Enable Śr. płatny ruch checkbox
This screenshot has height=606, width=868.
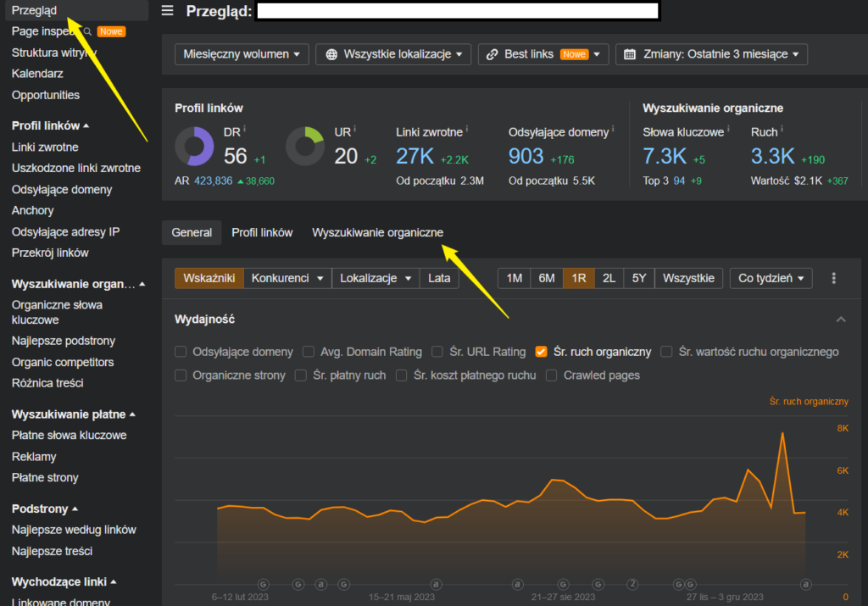pyautogui.click(x=301, y=375)
